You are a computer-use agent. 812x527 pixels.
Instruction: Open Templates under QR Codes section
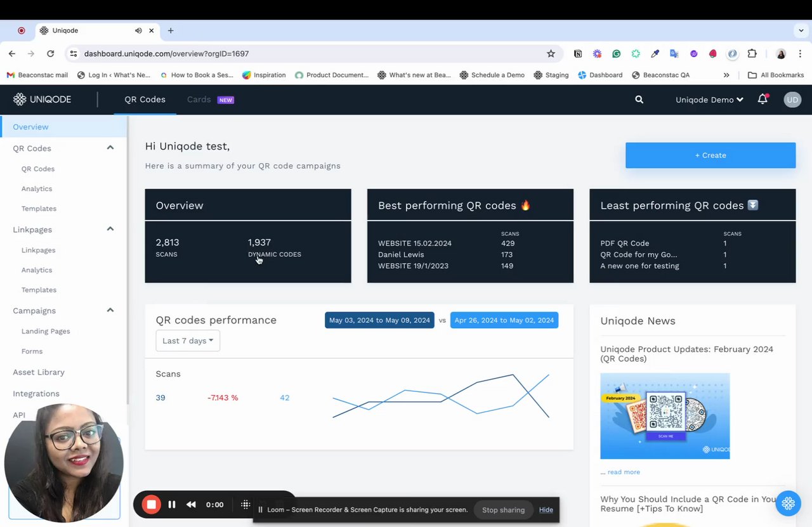tap(39, 209)
